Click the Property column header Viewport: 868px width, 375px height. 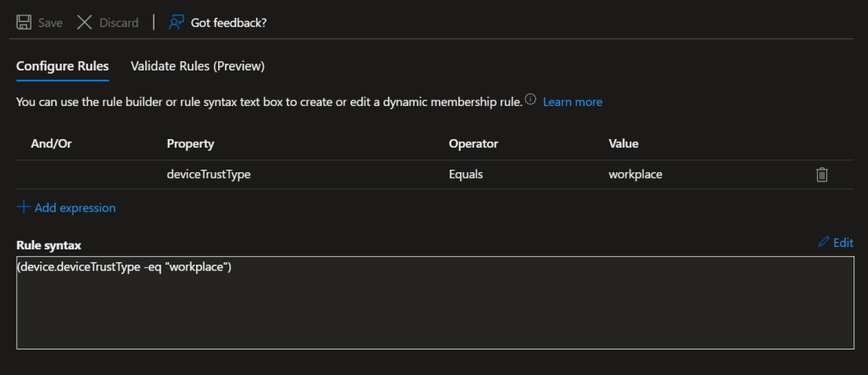coord(190,143)
